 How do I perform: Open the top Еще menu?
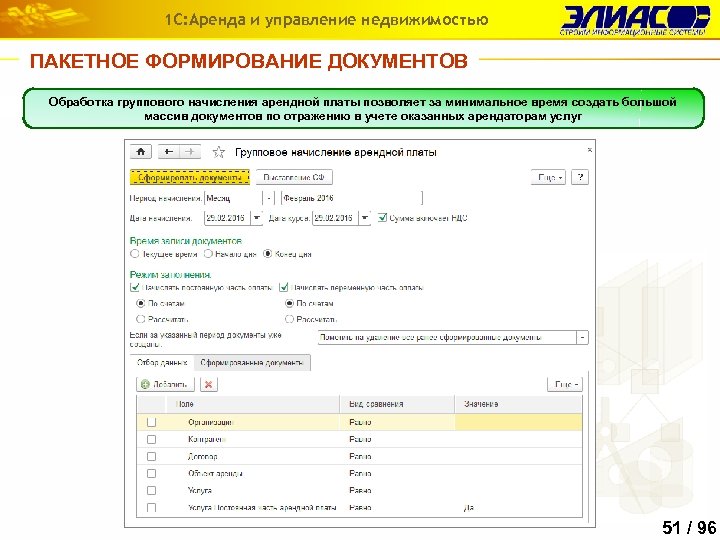point(548,177)
